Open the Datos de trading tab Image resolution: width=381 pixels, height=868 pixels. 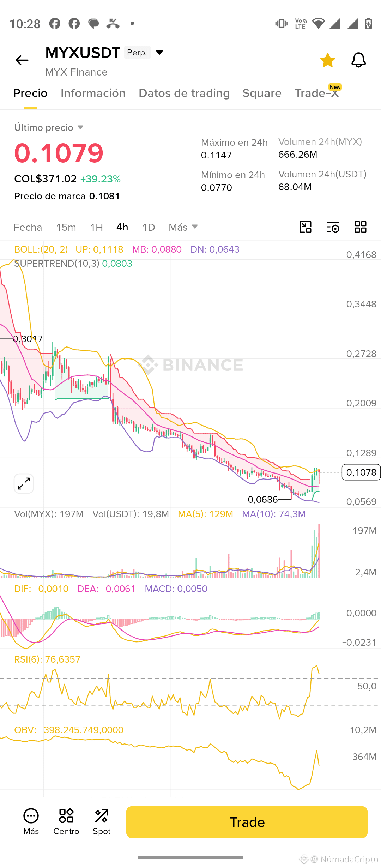click(x=184, y=93)
